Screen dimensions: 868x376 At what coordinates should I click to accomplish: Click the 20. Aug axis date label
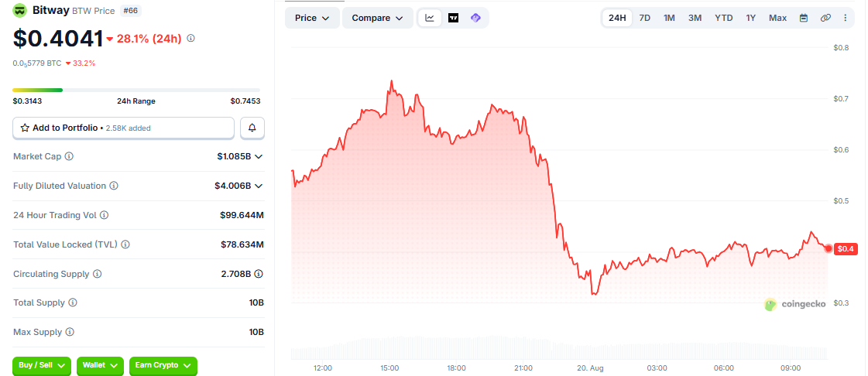pos(590,367)
